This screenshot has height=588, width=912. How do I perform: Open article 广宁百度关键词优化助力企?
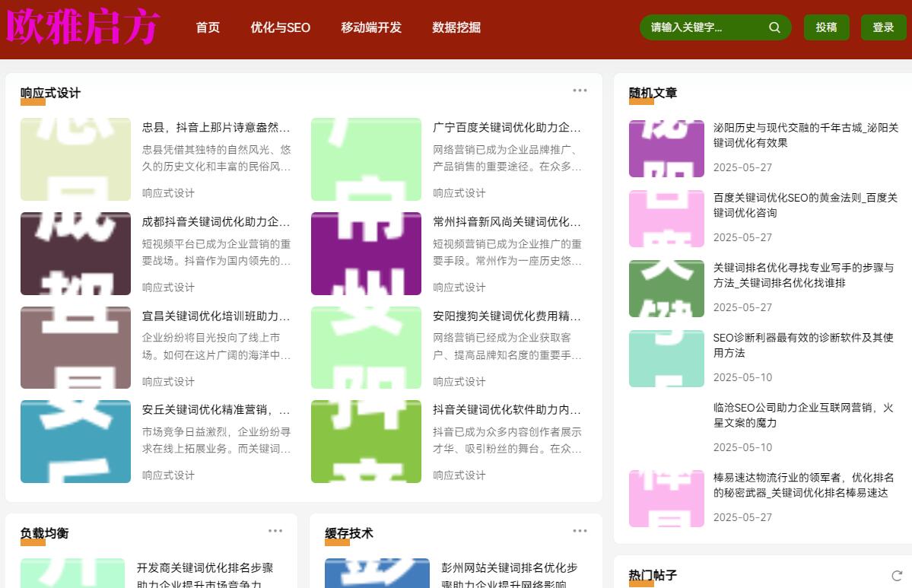coord(507,127)
